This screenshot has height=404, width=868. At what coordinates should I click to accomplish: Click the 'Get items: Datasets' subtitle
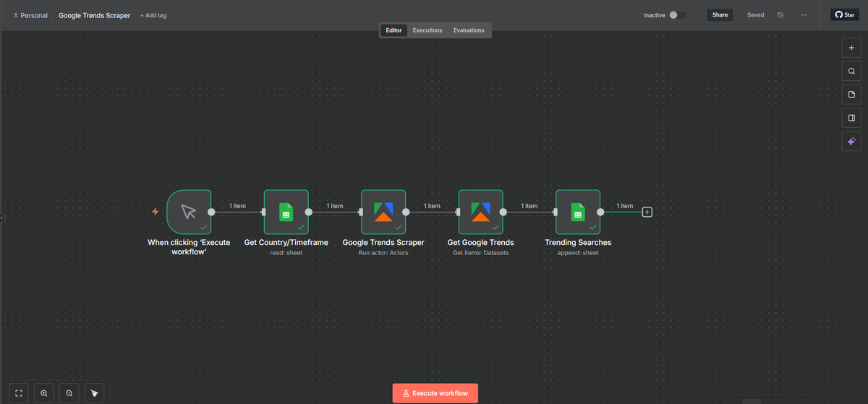pos(480,253)
